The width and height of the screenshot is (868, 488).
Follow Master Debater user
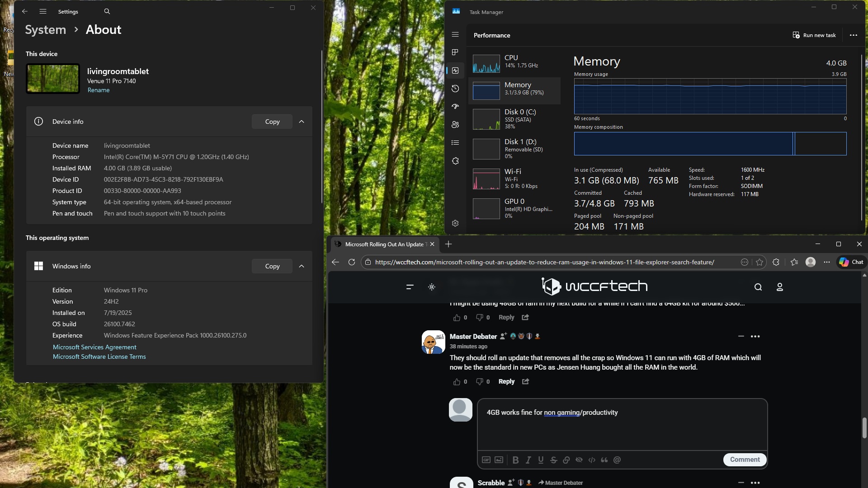pos(503,336)
